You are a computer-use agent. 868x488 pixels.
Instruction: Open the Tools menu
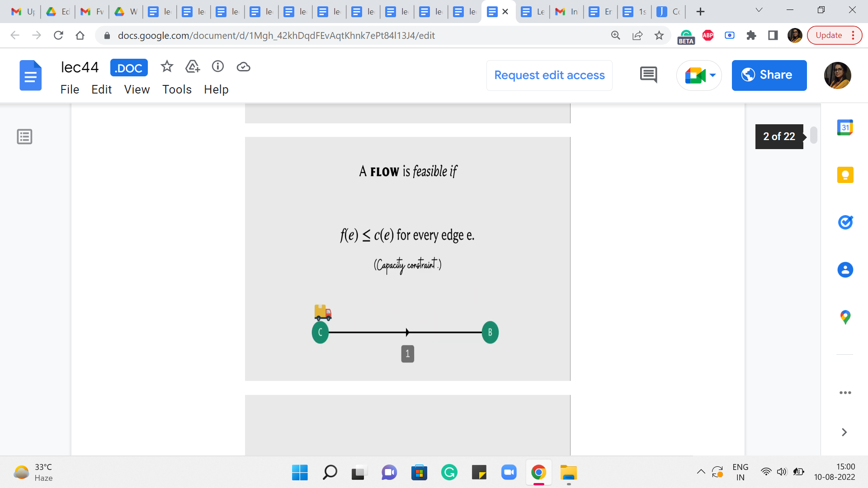coord(177,89)
